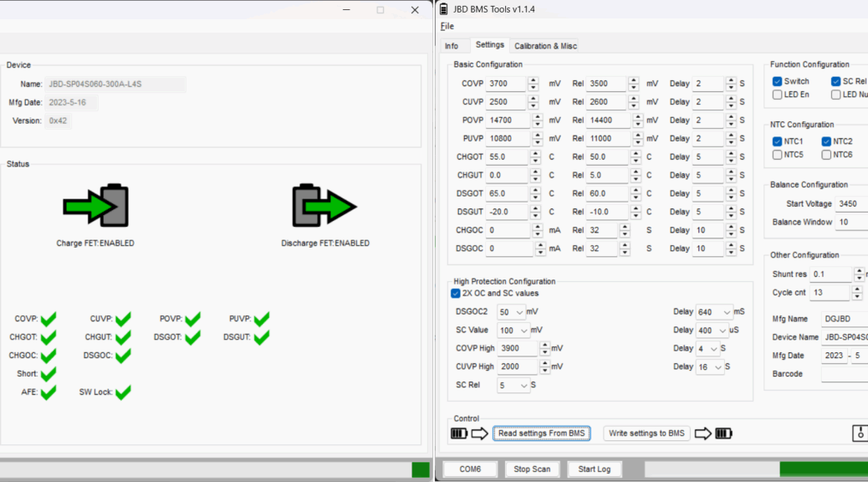
Task: Open the DSGOC2 mV dropdown
Action: tap(512, 312)
